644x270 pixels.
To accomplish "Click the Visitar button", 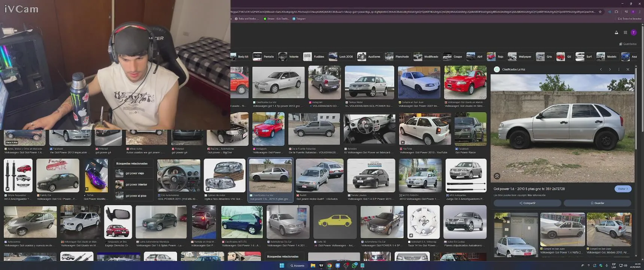I will click(623, 189).
